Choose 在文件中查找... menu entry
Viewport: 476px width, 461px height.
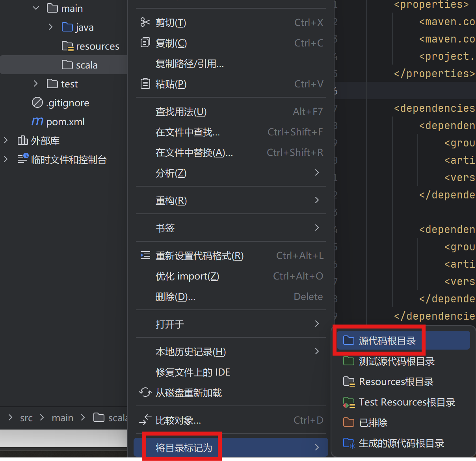pyautogui.click(x=231, y=132)
